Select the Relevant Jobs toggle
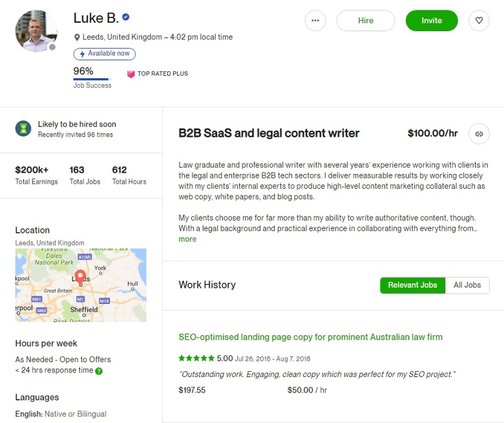The height and width of the screenshot is (423, 504). point(412,285)
